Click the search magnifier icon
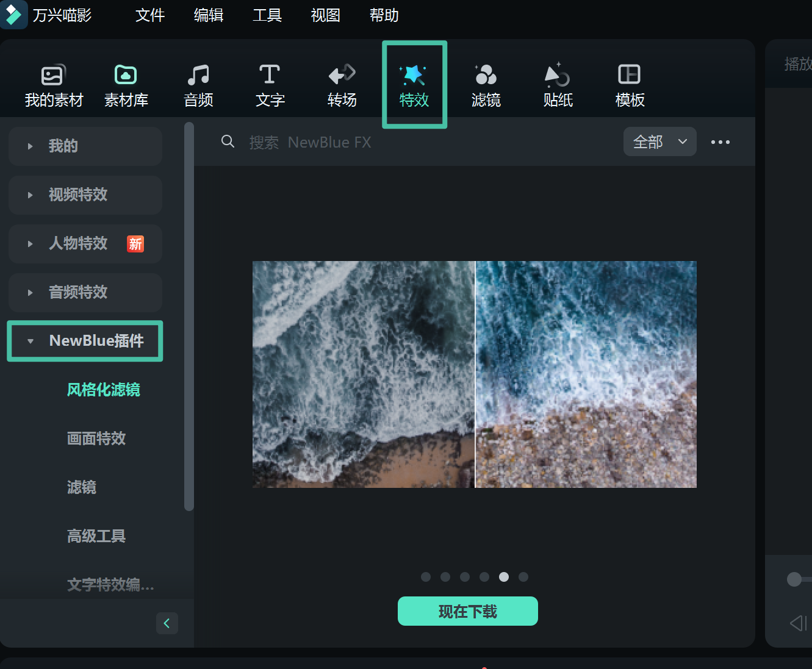The height and width of the screenshot is (669, 812). [228, 141]
